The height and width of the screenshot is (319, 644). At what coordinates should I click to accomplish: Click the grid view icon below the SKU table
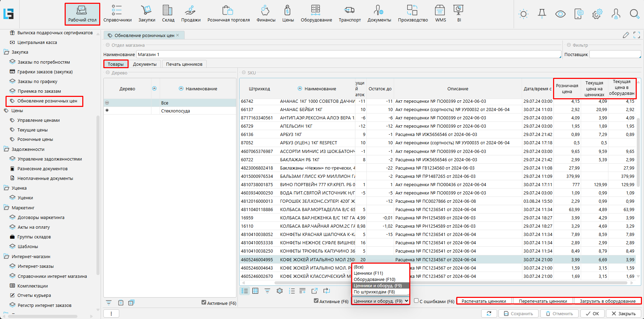coord(255,291)
